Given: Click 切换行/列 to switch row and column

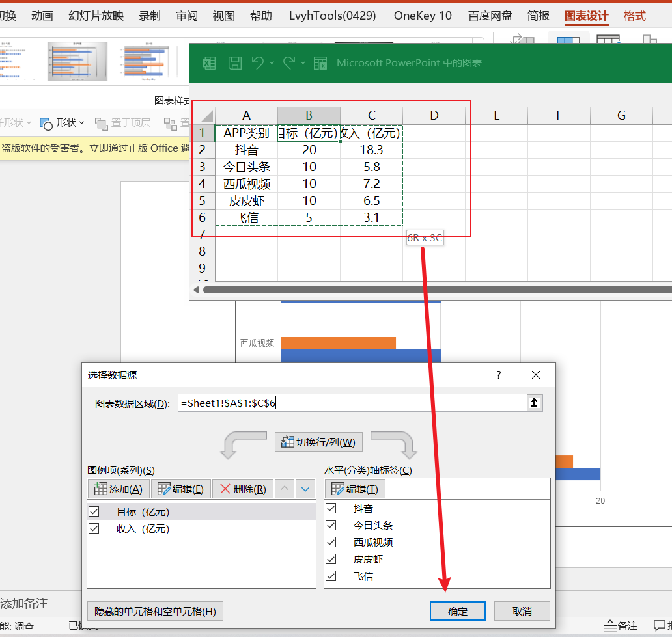Looking at the screenshot, I should pyautogui.click(x=318, y=442).
